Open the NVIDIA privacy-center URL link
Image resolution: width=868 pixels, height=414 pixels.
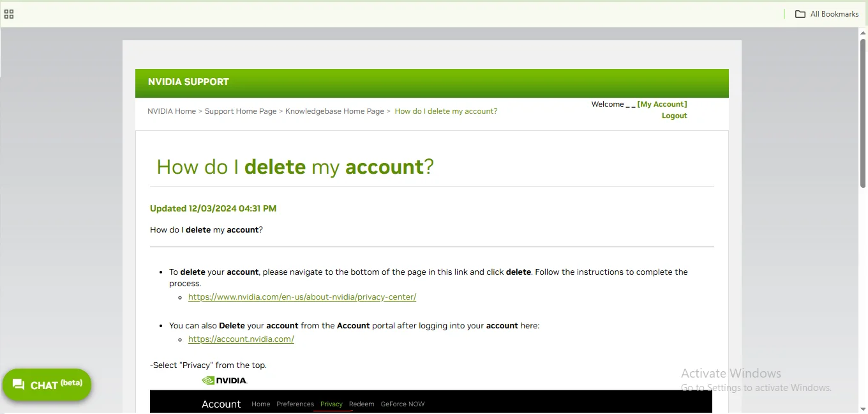302,297
